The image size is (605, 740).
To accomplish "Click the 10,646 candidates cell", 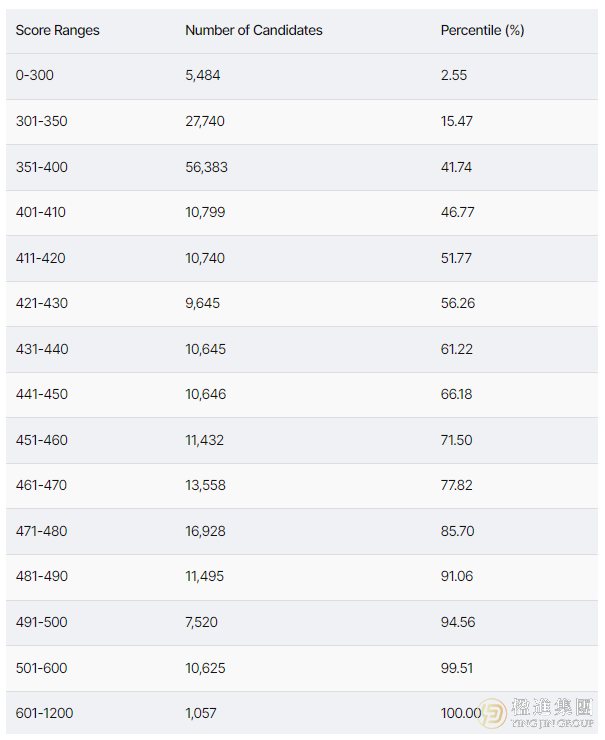I will (206, 394).
